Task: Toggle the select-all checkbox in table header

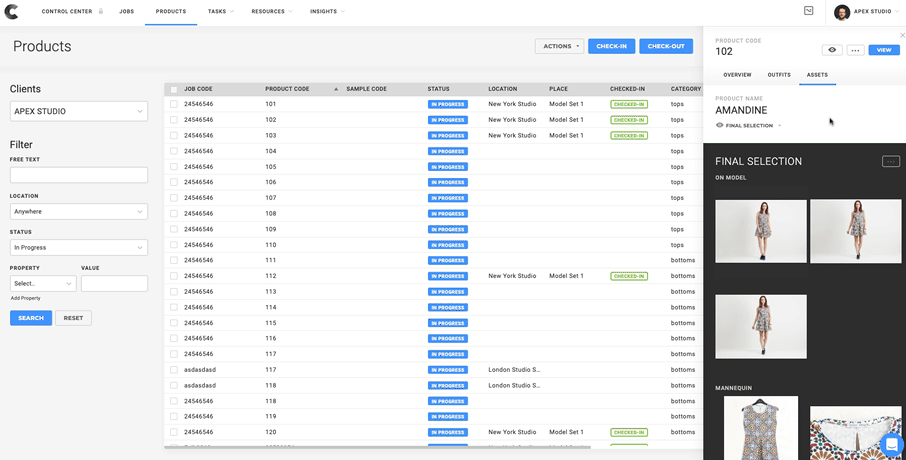Action: (x=174, y=89)
